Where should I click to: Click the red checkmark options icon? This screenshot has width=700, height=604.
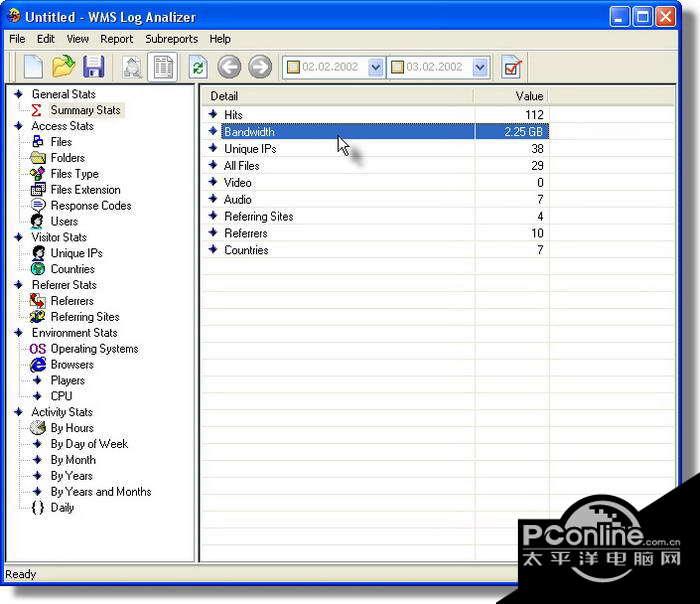click(x=512, y=67)
